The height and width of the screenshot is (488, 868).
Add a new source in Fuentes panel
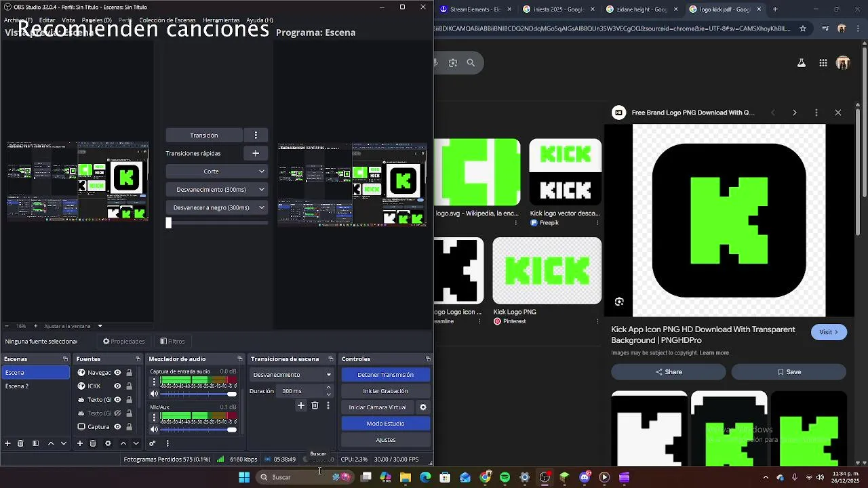80,443
